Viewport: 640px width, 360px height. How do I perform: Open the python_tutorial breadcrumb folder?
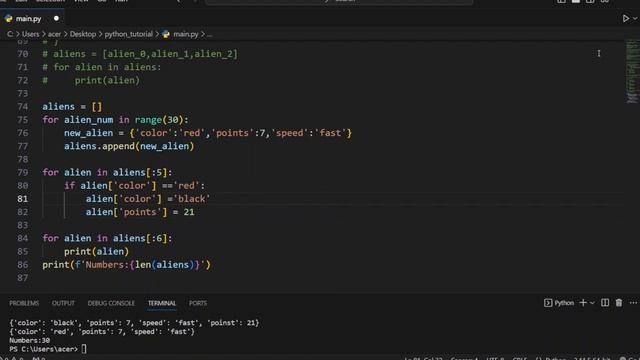[128, 34]
